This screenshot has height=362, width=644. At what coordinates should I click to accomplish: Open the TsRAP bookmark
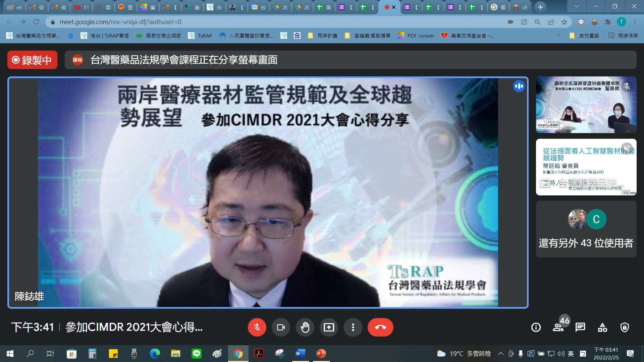click(201, 36)
